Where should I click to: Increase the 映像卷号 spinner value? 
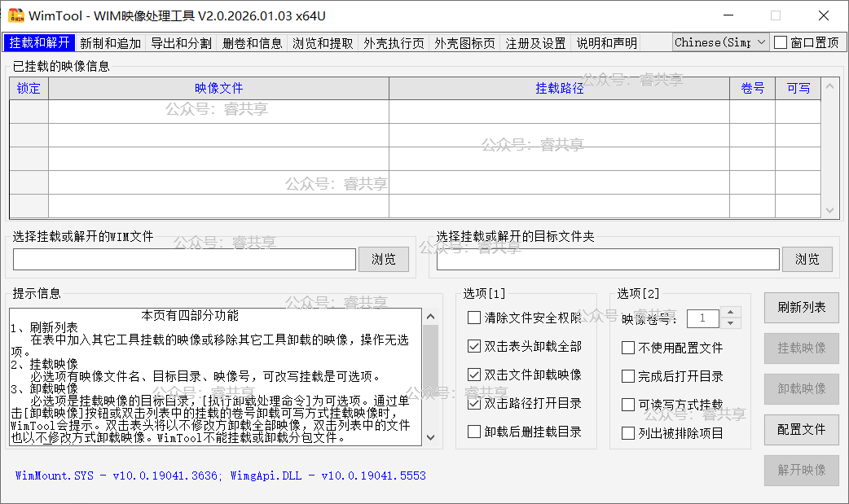731,313
